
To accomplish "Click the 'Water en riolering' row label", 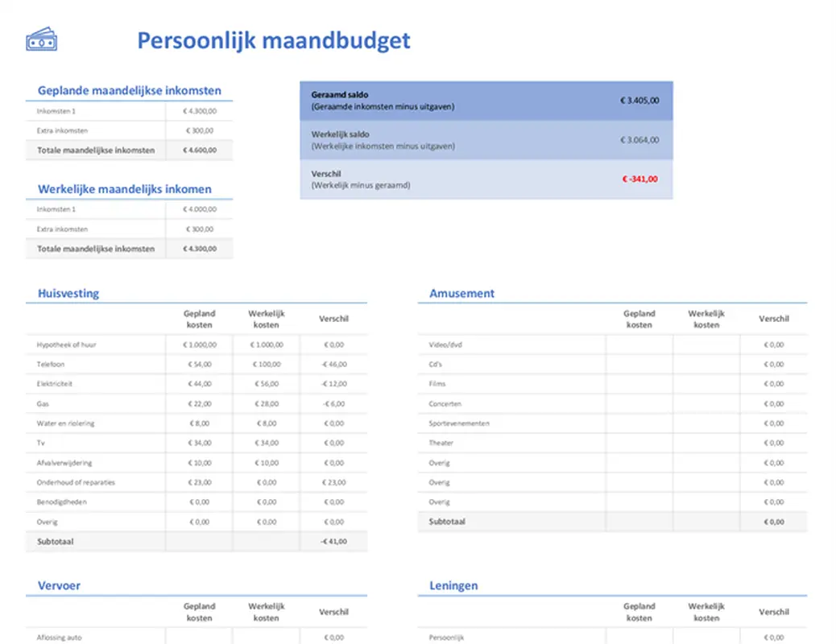I will (x=65, y=423).
